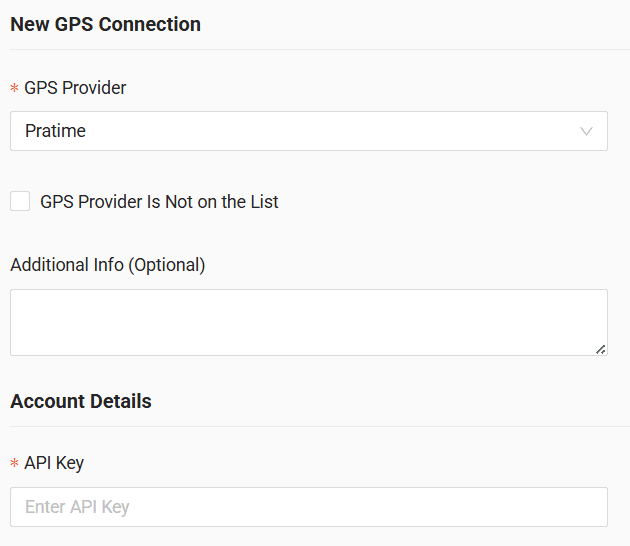Click the 'Enter API Key' placeholder text
The width and height of the screenshot is (630, 546).
coord(77,507)
